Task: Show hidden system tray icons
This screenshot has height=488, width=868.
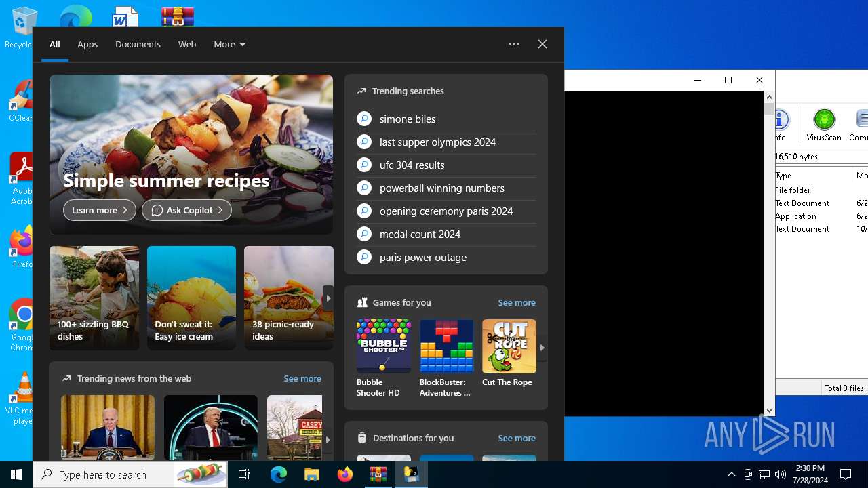Action: pos(731,474)
